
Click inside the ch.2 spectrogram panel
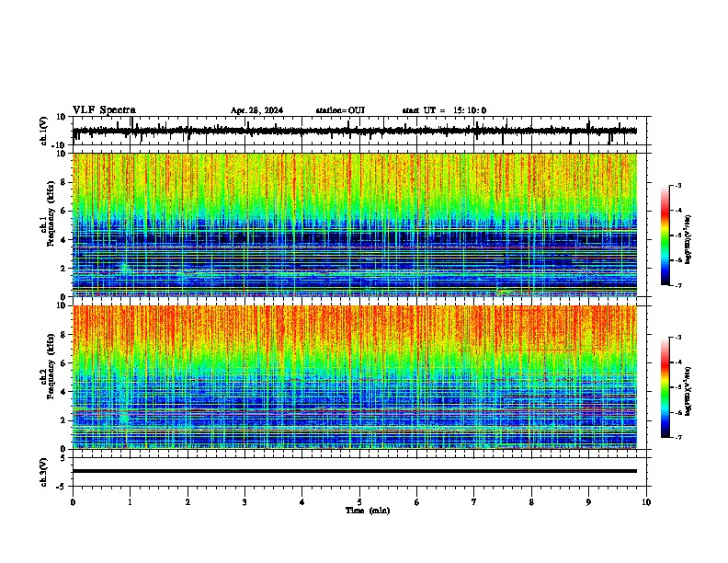(354, 377)
